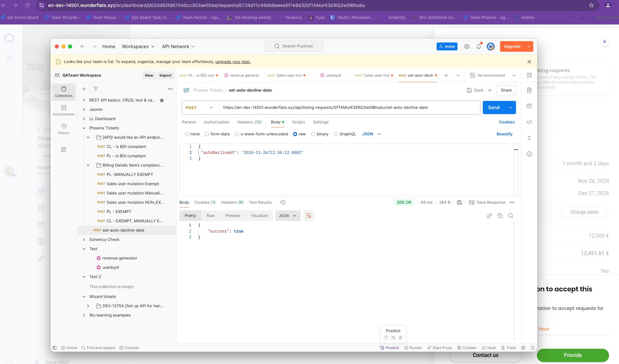Copy the response body to clipboard
The width and height of the screenshot is (619, 364).
tap(500, 216)
